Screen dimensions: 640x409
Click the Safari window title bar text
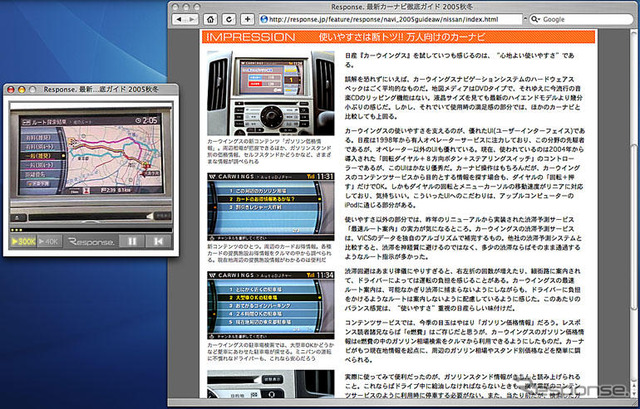point(402,7)
